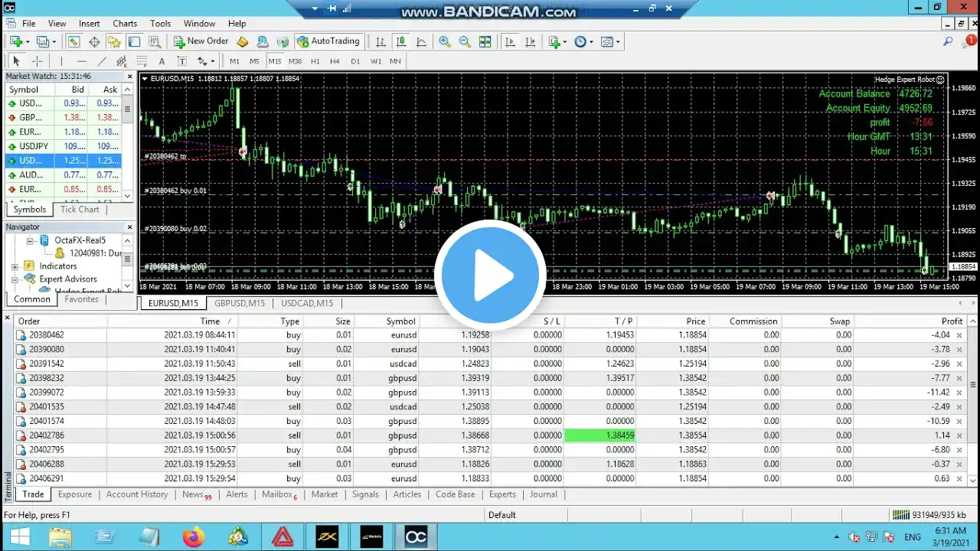Switch chart to candlestick view

tap(400, 41)
